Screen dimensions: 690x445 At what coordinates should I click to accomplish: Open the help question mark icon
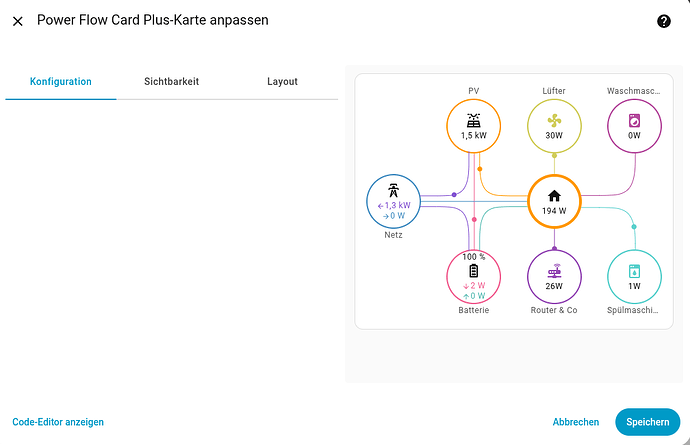(663, 21)
